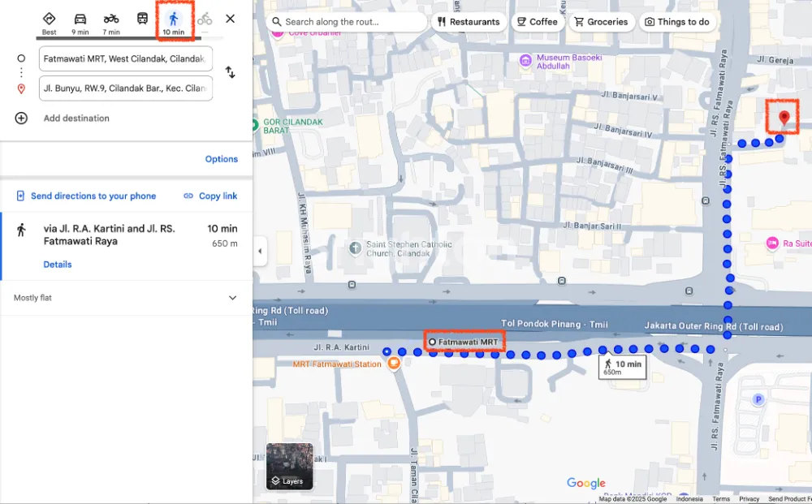Show Coffee places along route

(537, 22)
